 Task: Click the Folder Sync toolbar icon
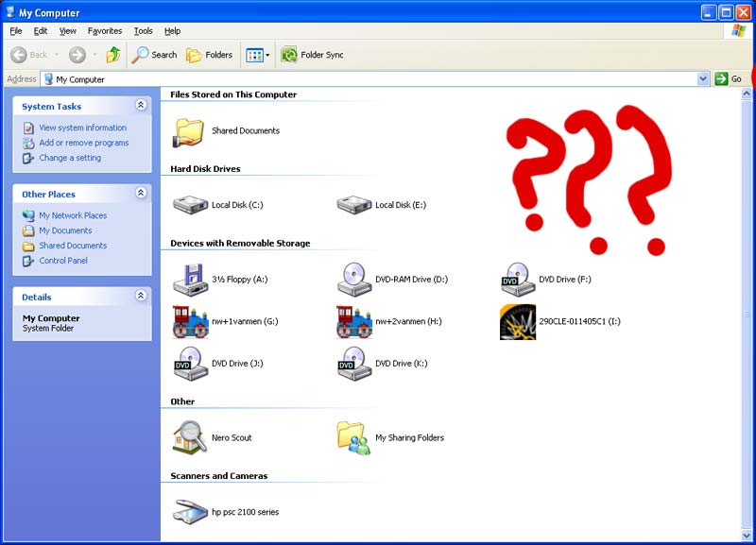[289, 55]
